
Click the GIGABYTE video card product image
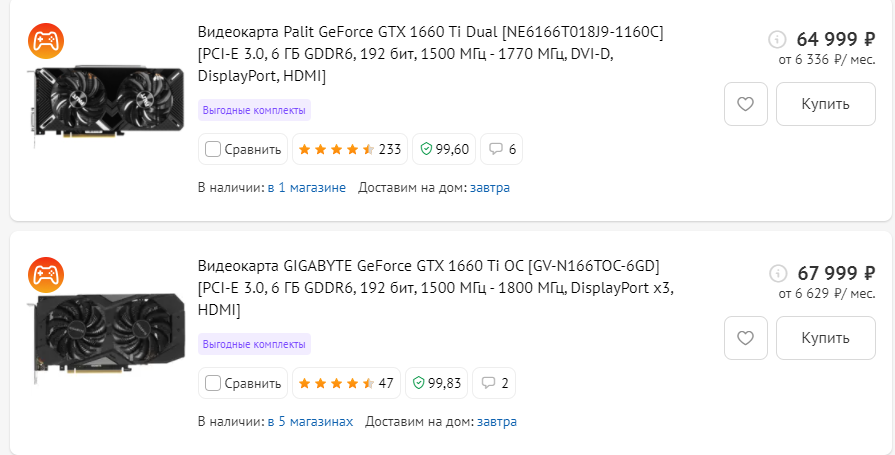pos(108,335)
